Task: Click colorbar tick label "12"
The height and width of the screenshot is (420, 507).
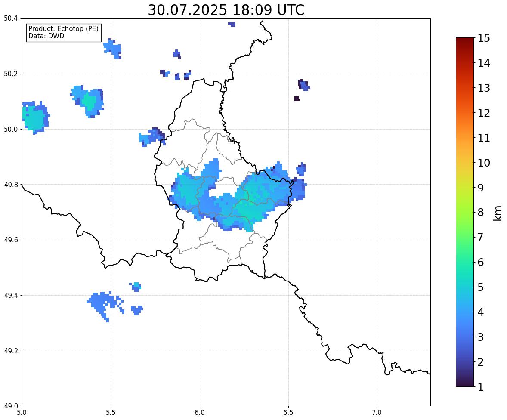Action: click(484, 113)
